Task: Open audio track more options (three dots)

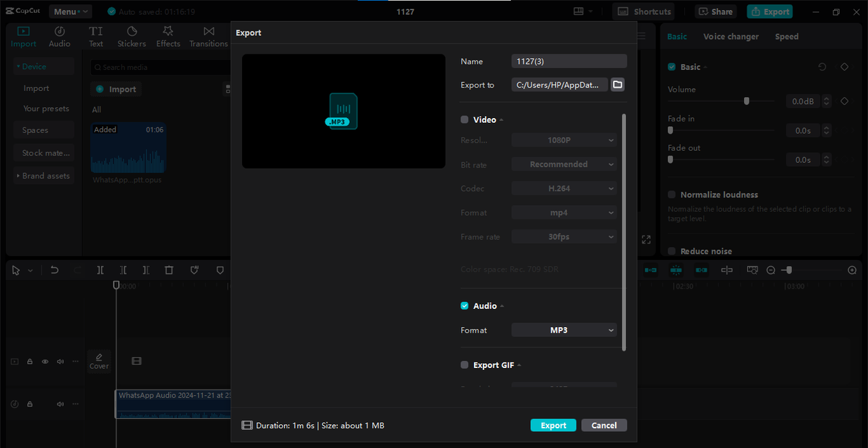Action: click(75, 404)
